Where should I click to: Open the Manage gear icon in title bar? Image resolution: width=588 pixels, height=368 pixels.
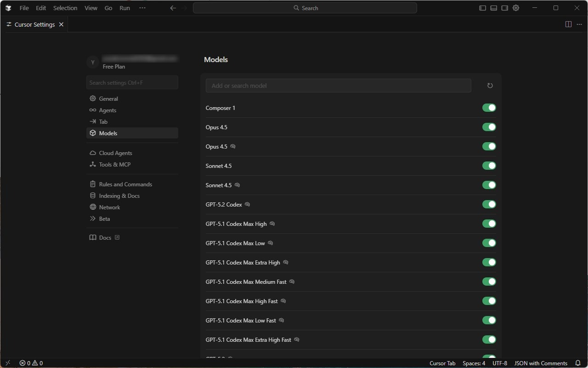pos(516,8)
